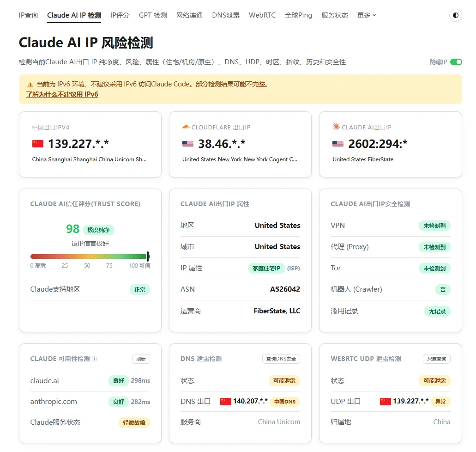Click the 良好 badge for anthropic.com
The width and height of the screenshot is (476, 452).
(x=119, y=402)
